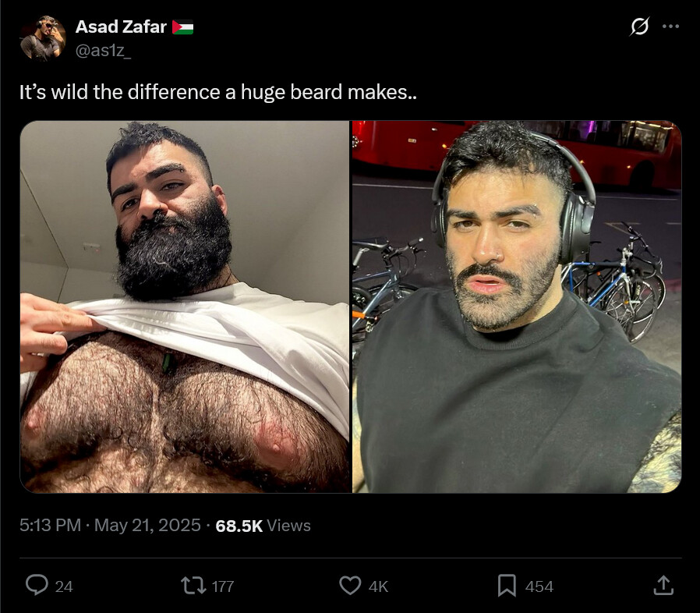Click the May 21, 2025 date
The image size is (700, 613).
(147, 525)
